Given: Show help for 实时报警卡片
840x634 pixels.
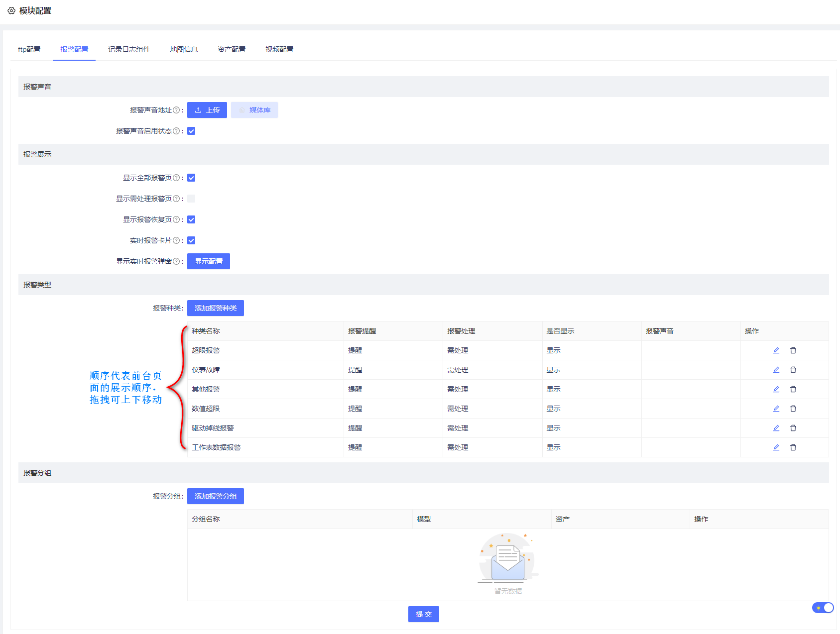Looking at the screenshot, I should (176, 240).
